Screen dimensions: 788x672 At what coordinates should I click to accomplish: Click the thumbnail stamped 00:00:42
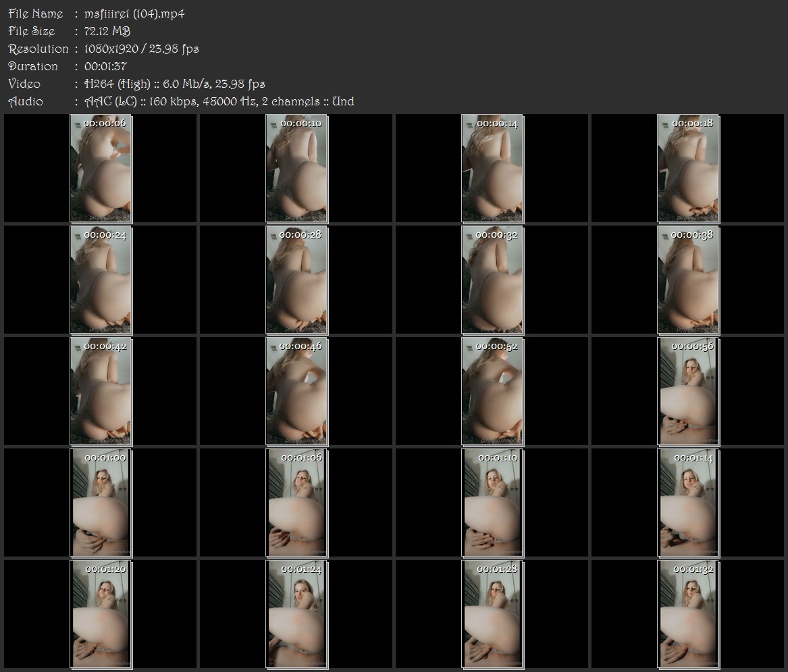[x=101, y=392]
